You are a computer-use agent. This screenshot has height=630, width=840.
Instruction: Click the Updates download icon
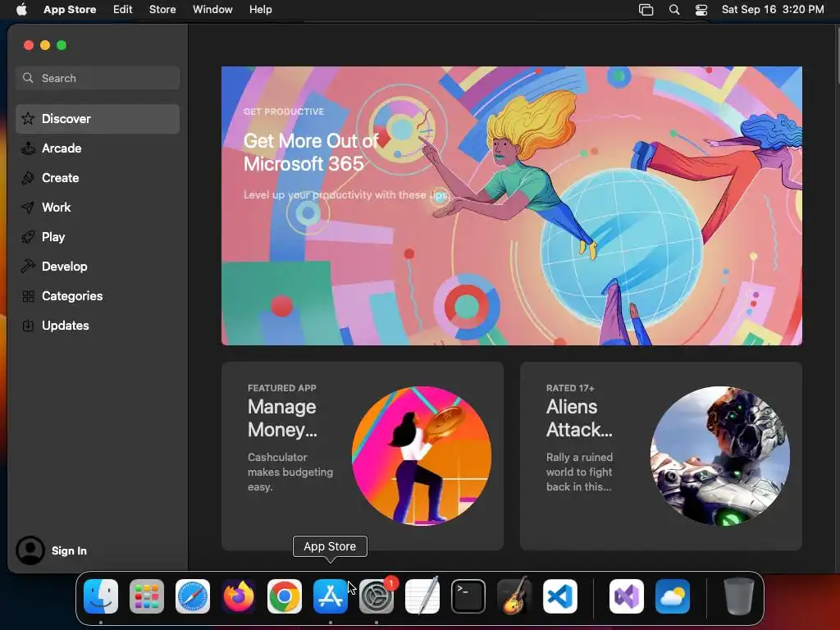28,325
